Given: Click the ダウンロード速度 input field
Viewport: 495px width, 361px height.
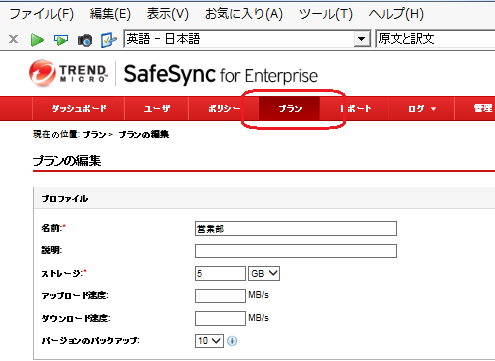Looking at the screenshot, I should coord(220,318).
